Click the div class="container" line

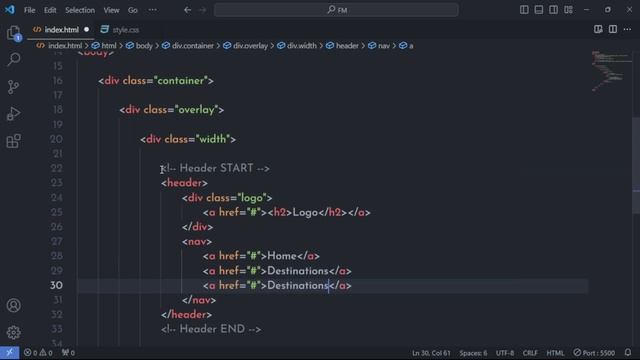tap(156, 81)
